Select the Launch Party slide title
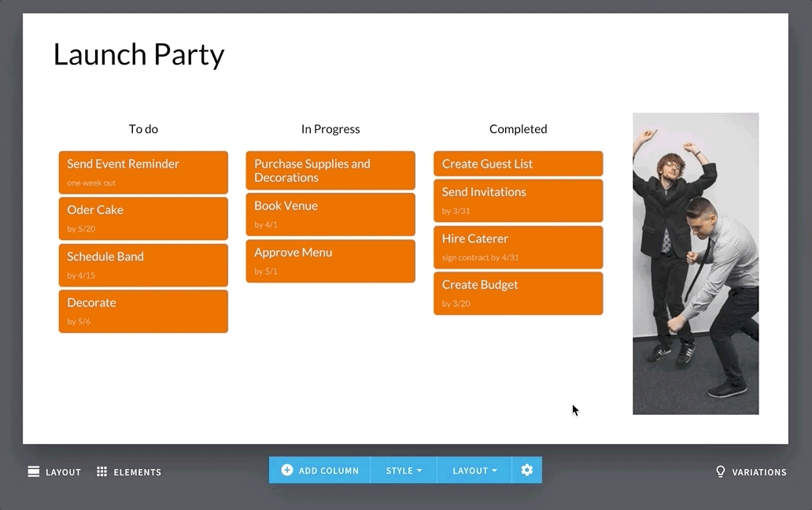Viewport: 812px width, 510px height. tap(138, 54)
